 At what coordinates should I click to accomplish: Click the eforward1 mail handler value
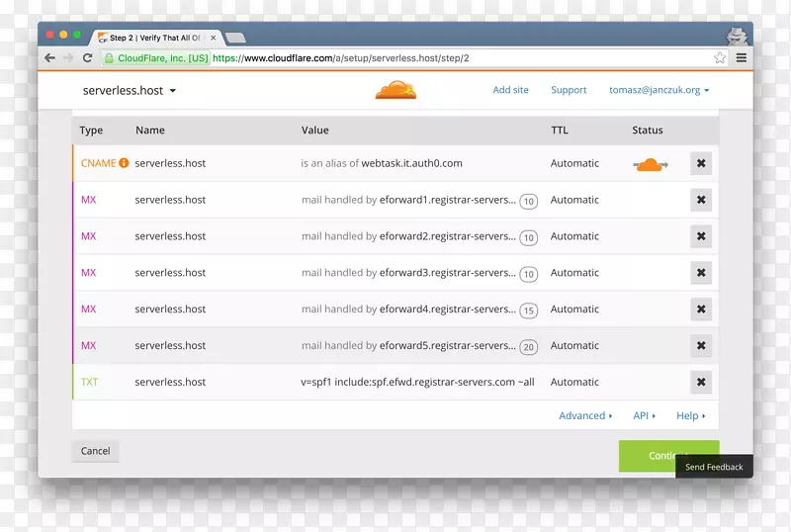pyautogui.click(x=448, y=200)
